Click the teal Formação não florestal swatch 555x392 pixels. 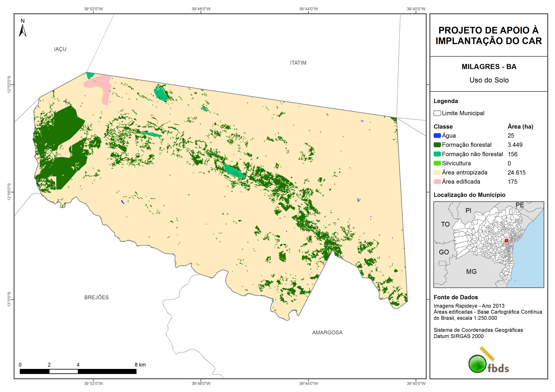click(437, 154)
